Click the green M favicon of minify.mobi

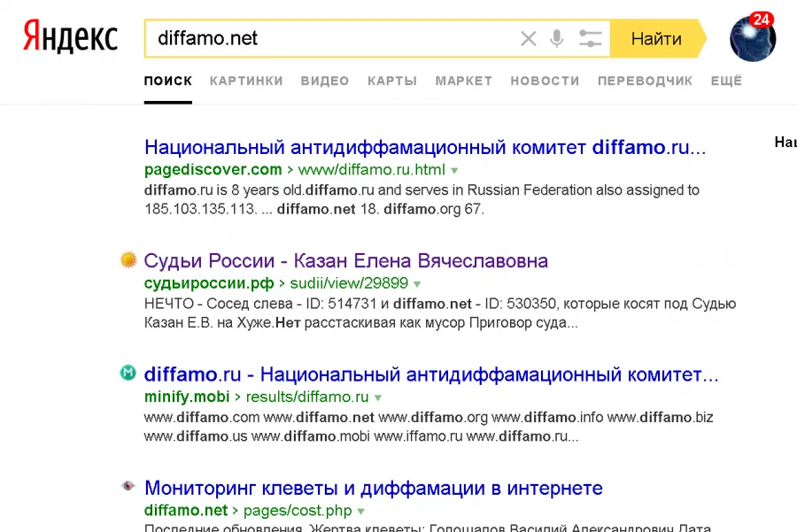tap(128, 373)
